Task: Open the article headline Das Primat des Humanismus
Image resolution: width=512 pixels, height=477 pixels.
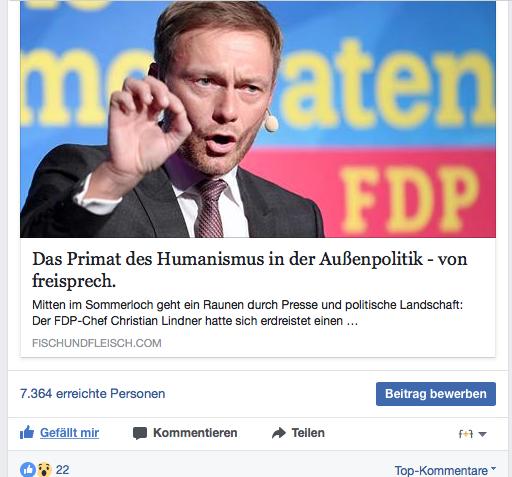Action: click(250, 269)
